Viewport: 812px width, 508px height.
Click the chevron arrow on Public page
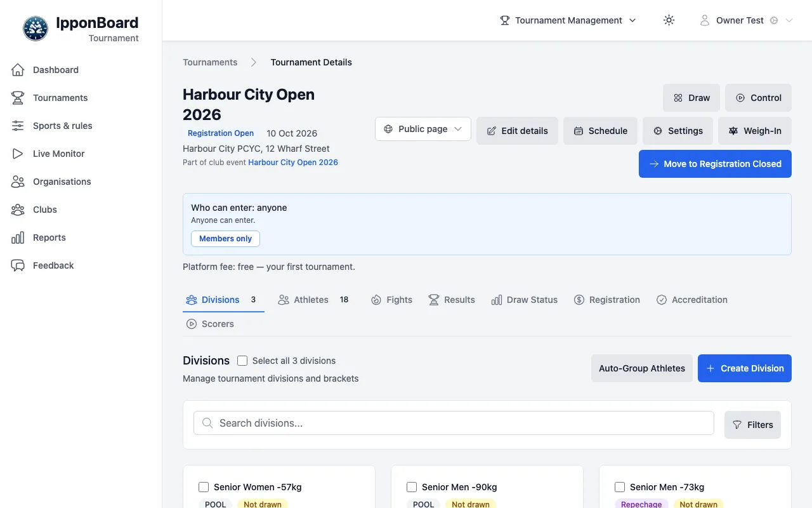(x=458, y=129)
